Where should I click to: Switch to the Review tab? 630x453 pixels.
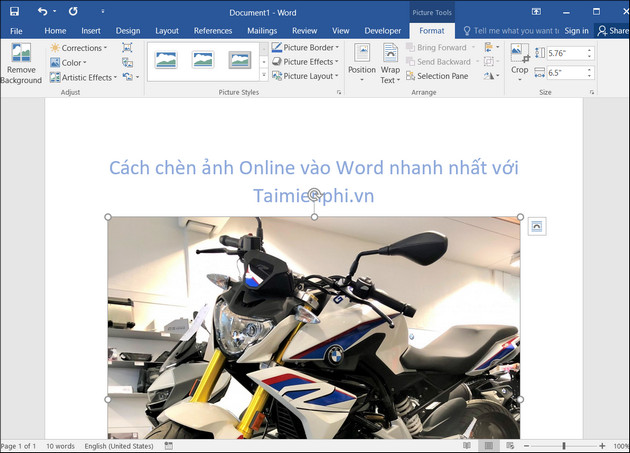(305, 31)
